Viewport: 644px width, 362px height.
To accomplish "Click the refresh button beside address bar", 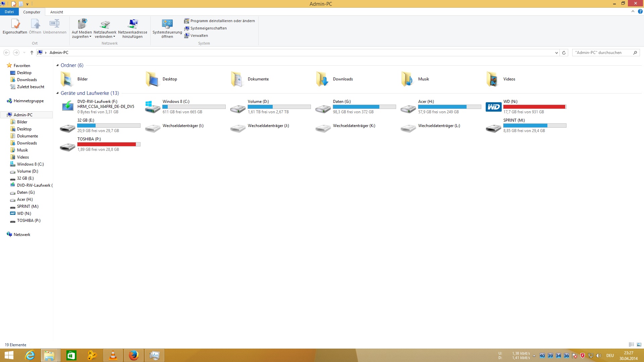I will 564,53.
